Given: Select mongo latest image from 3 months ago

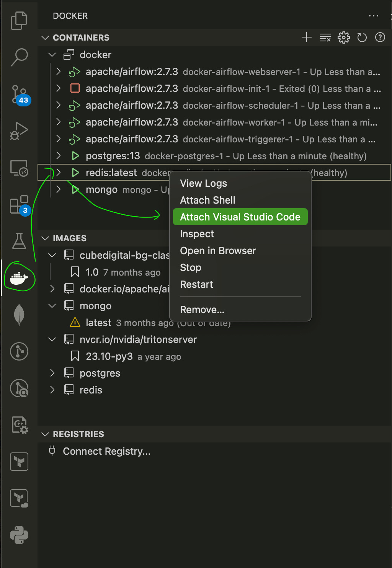Looking at the screenshot, I should click(214, 323).
